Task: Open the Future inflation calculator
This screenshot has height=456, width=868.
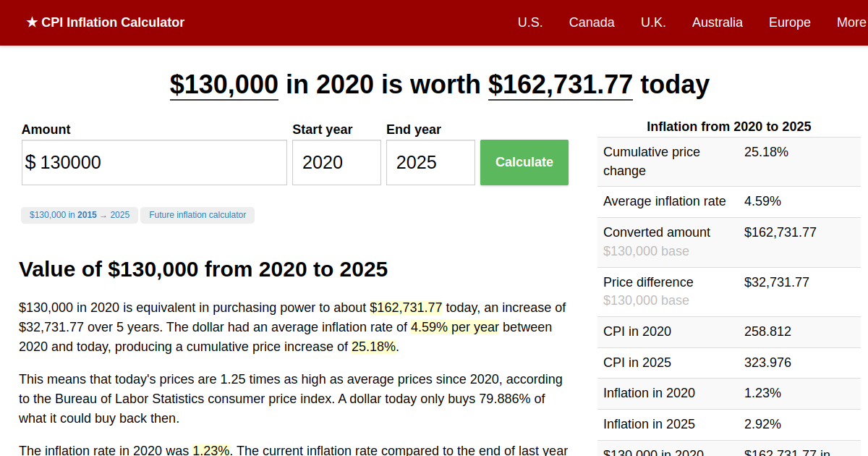Action: [x=197, y=215]
